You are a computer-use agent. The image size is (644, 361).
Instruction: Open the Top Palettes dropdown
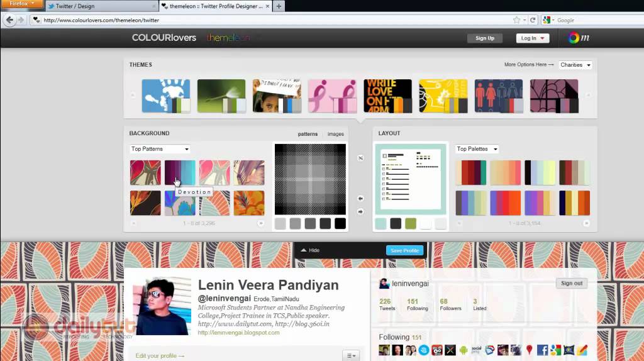click(477, 149)
